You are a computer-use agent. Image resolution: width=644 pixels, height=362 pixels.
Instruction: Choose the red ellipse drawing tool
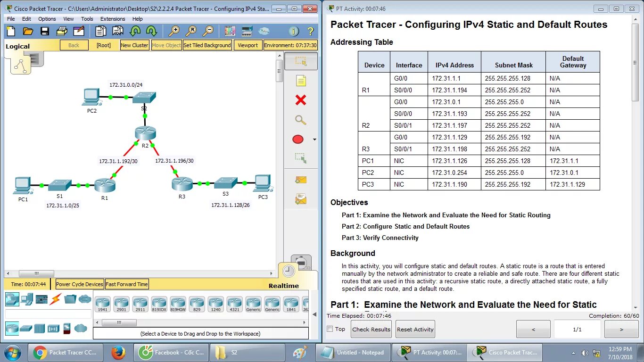tap(298, 140)
